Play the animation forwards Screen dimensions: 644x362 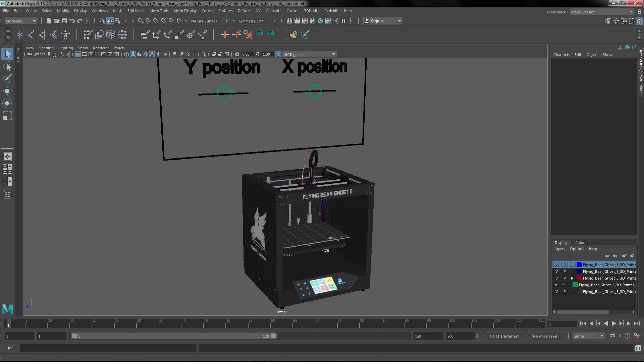[x=613, y=323]
